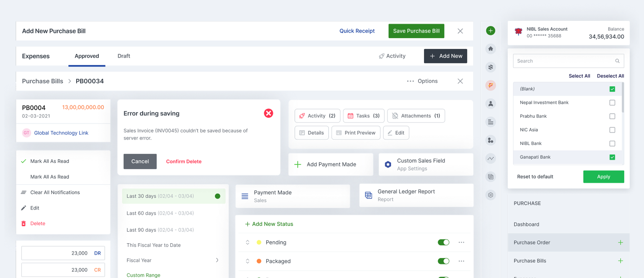Check the Nepal Investment Bank checkbox
This screenshot has width=644, height=278.
click(x=612, y=103)
